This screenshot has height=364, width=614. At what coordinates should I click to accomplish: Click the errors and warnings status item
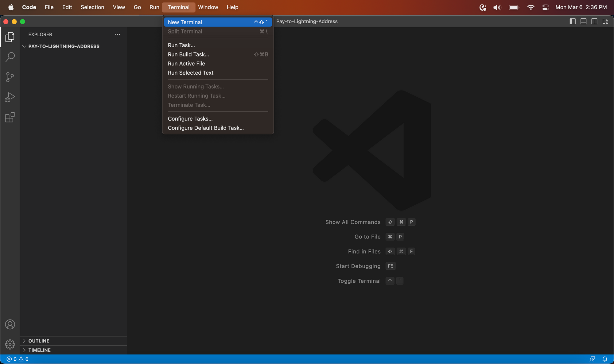pyautogui.click(x=17, y=359)
